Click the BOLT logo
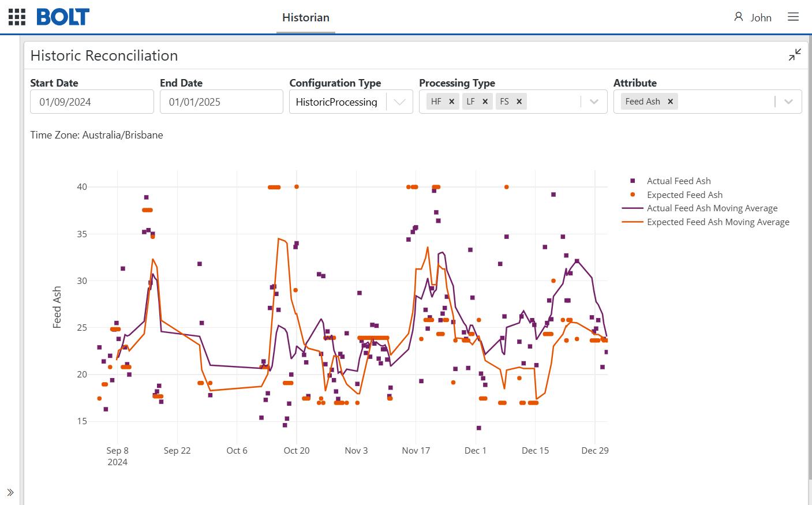Image resolution: width=812 pixels, height=505 pixels. (63, 17)
